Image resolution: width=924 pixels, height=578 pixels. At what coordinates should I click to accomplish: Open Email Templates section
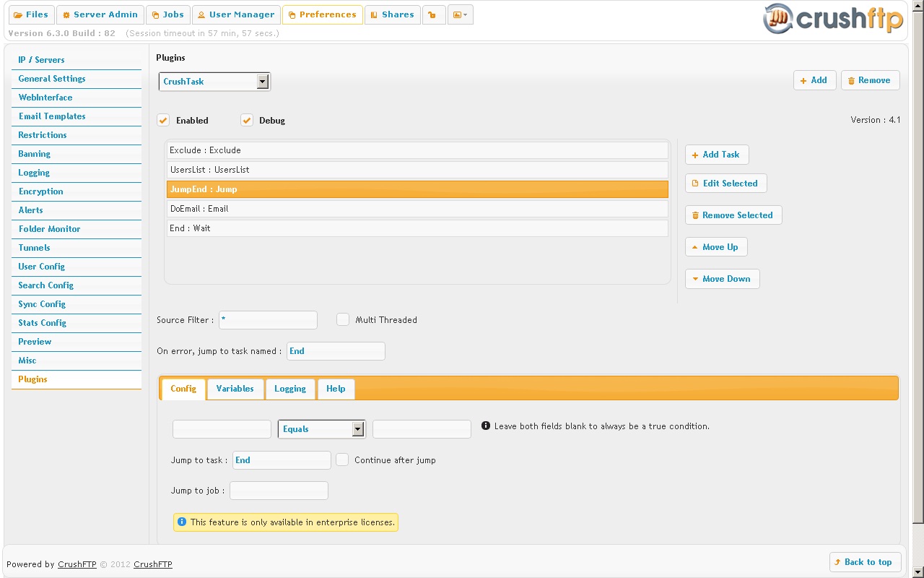click(77, 116)
